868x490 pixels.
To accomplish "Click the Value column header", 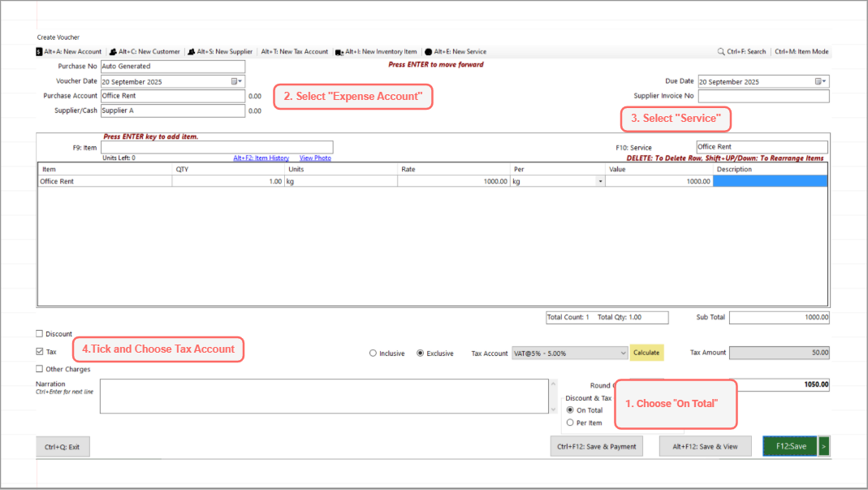I will click(659, 169).
